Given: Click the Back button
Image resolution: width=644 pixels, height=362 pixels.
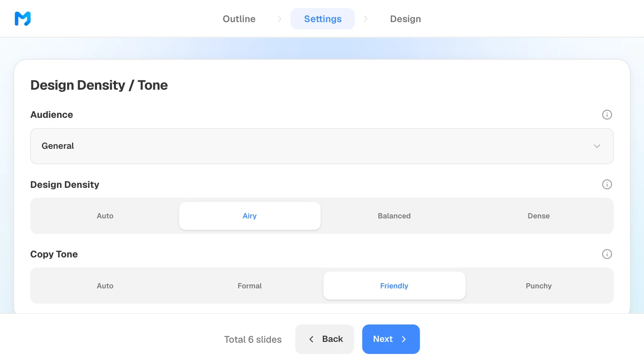Looking at the screenshot, I should point(324,339).
